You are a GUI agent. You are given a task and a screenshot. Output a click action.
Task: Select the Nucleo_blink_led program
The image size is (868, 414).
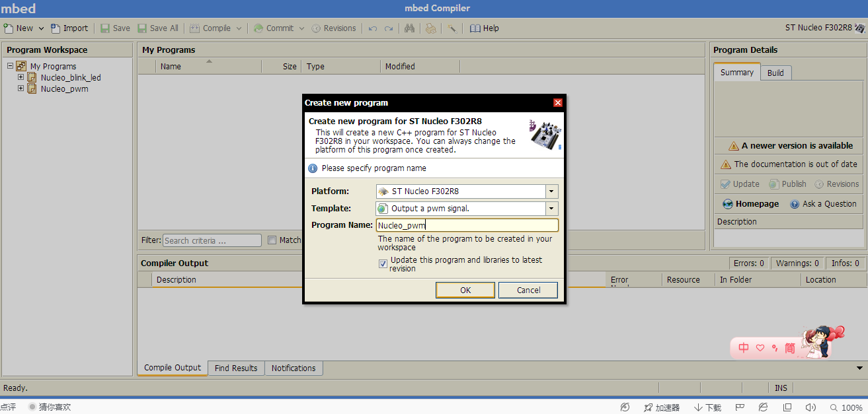(71, 77)
